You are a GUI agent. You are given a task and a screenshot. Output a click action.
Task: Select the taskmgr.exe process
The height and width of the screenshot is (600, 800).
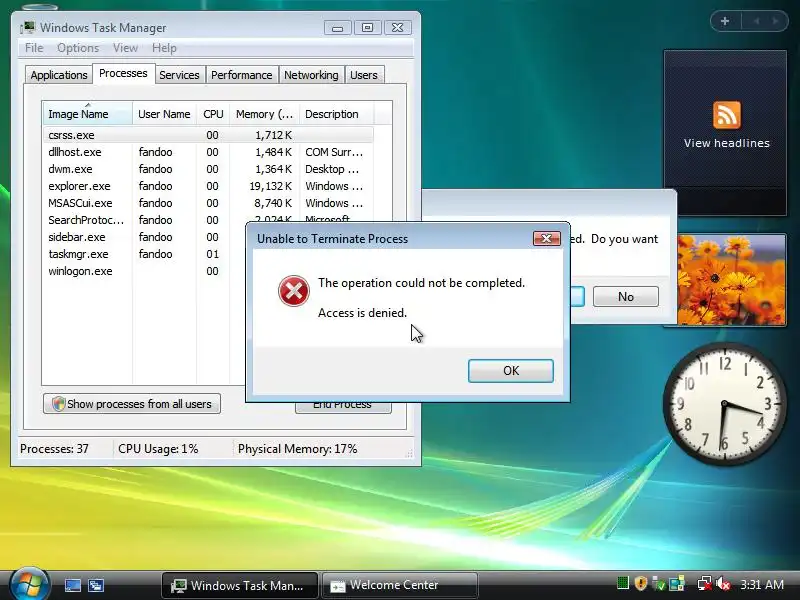144,254
